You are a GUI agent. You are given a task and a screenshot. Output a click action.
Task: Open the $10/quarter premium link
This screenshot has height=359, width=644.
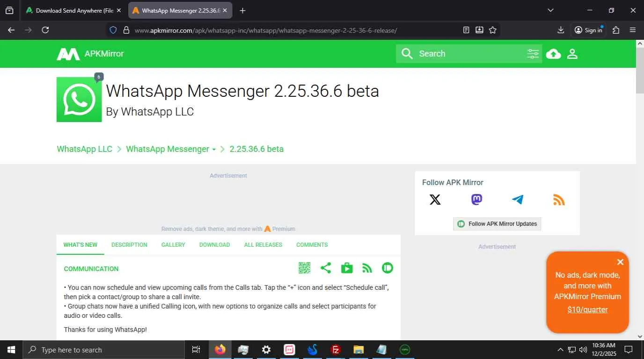(x=587, y=309)
